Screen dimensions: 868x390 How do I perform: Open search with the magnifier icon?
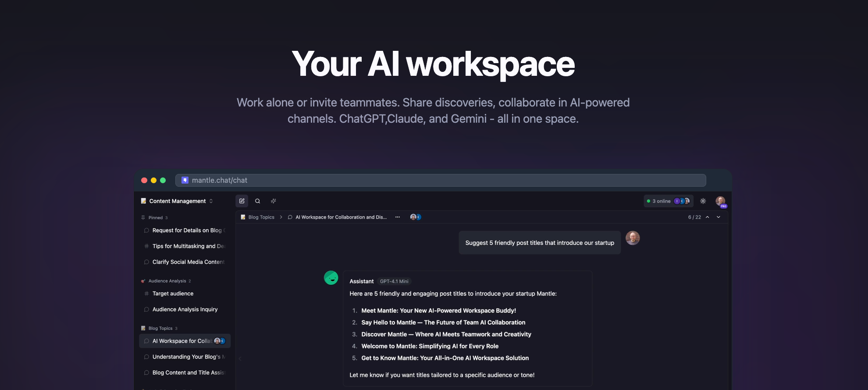coord(258,201)
